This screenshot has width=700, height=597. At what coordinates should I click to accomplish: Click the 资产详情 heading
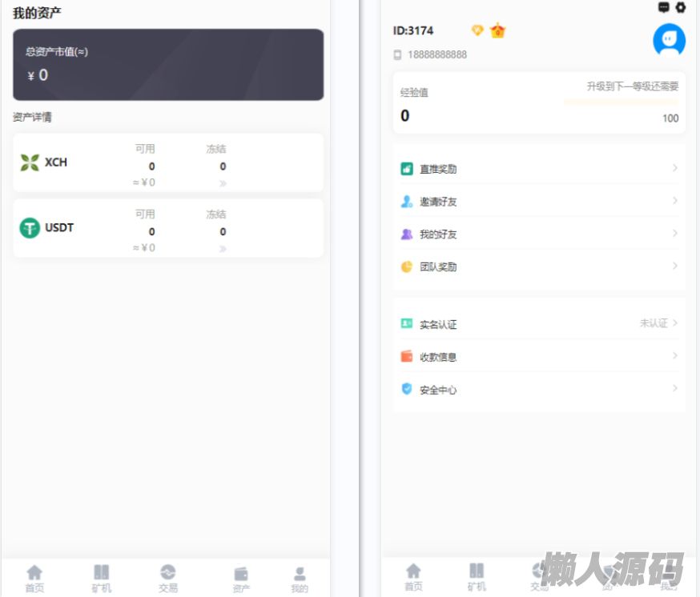click(x=32, y=118)
